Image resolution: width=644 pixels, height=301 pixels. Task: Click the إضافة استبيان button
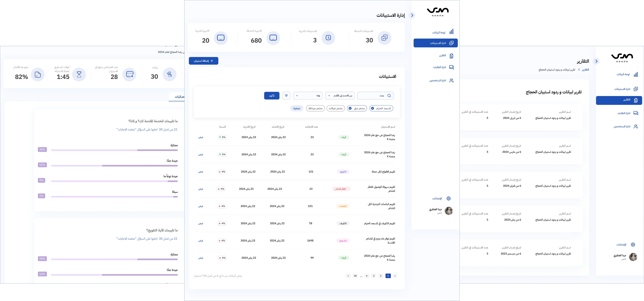(x=203, y=61)
